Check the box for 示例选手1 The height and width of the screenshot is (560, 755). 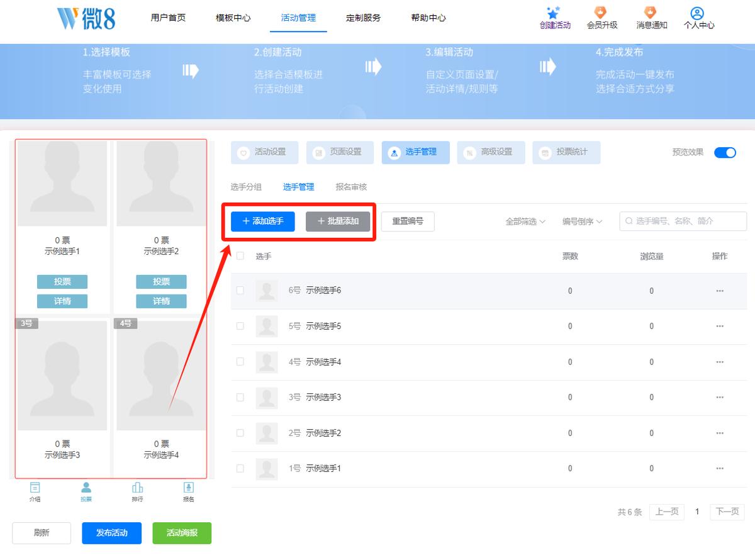(x=240, y=468)
